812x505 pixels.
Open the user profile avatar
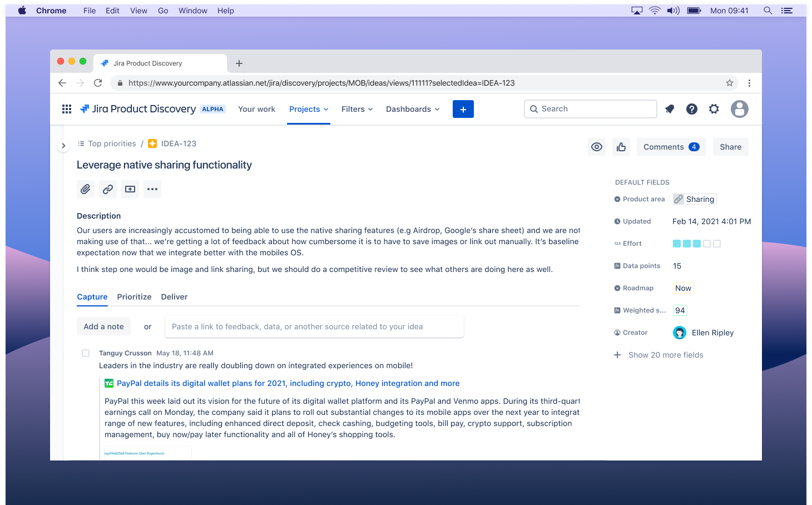coord(740,109)
